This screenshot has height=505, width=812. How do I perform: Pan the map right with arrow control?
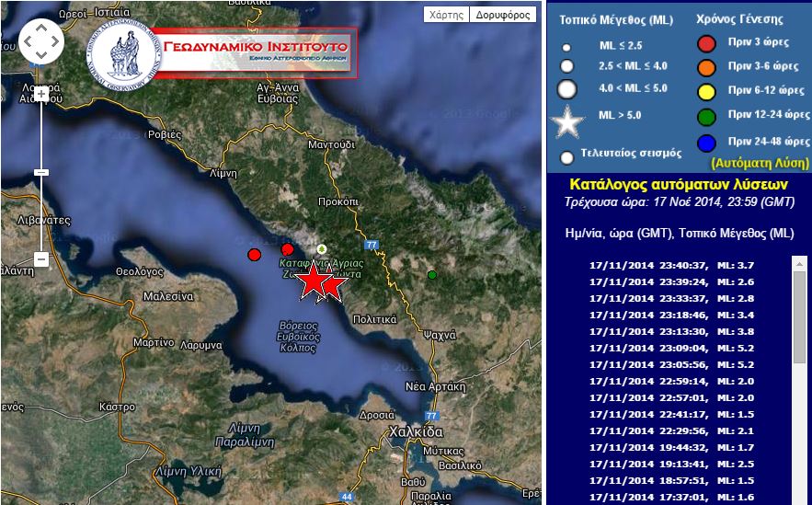55,40
